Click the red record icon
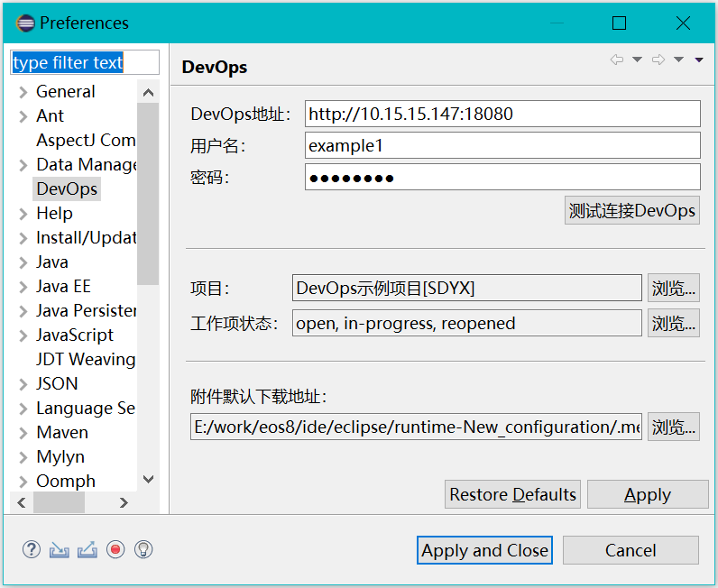 click(x=115, y=549)
